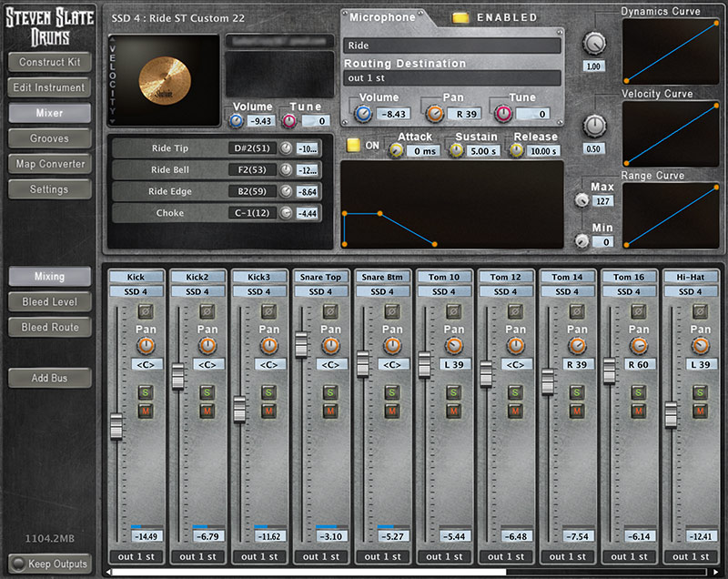Click the Microphone Volume knob
Image resolution: width=728 pixels, height=579 pixels.
click(x=363, y=114)
